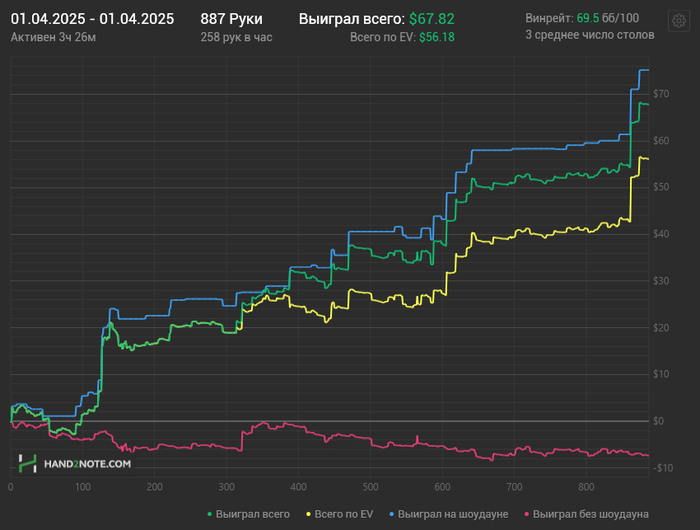Screen dimensions: 700x530
Task: Click the 'Выиграл на шоудауне' legend label
Action: [x=453, y=514]
